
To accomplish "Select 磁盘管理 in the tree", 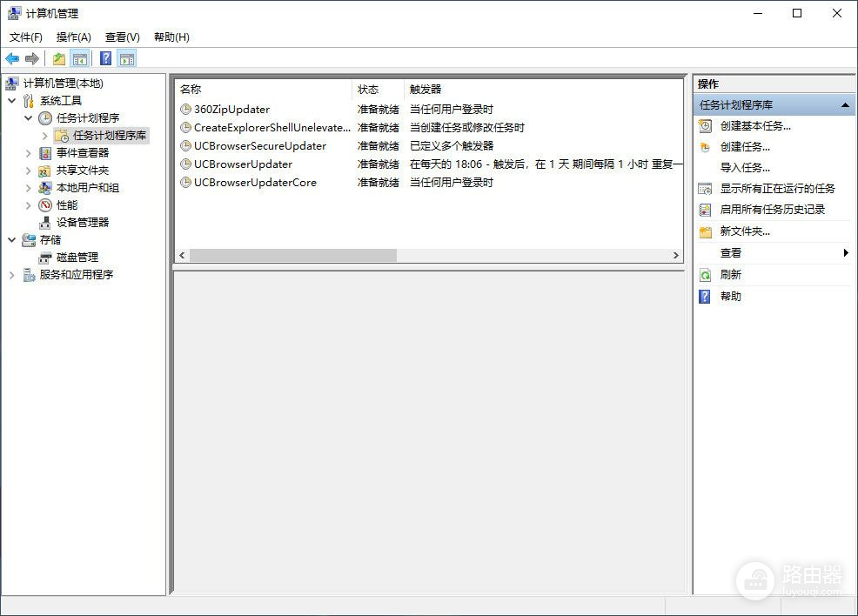I will [77, 258].
